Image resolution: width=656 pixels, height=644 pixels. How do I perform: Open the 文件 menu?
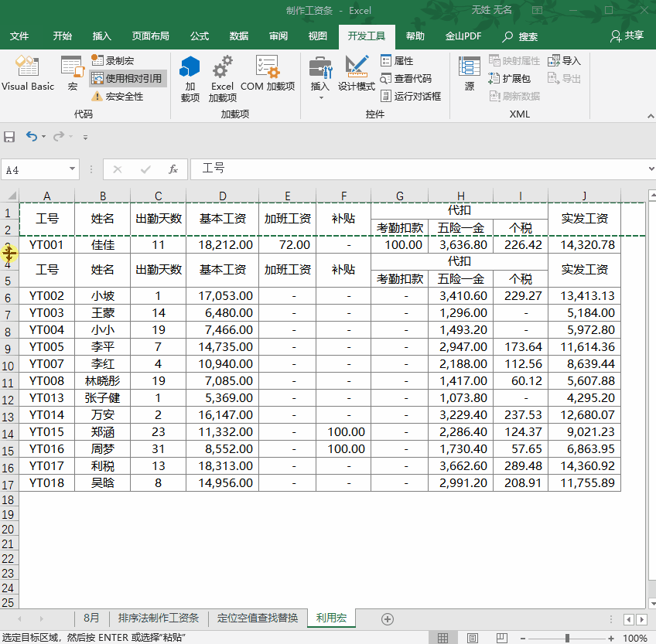coord(19,36)
